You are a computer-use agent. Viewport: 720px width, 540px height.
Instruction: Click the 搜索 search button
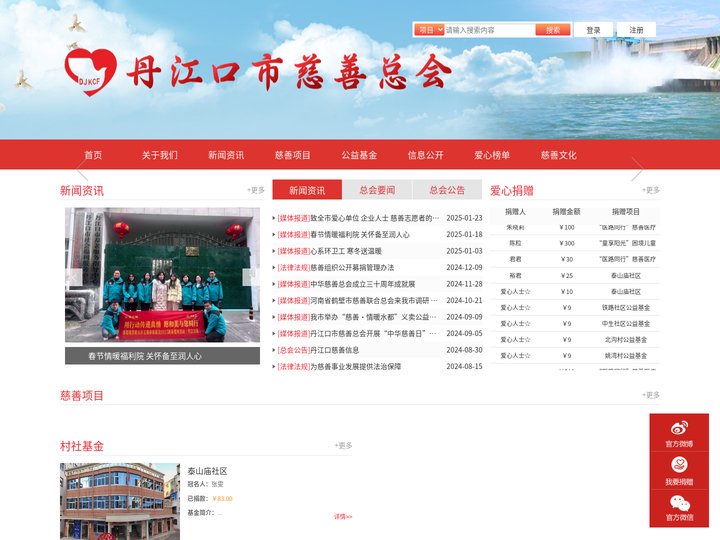[553, 30]
